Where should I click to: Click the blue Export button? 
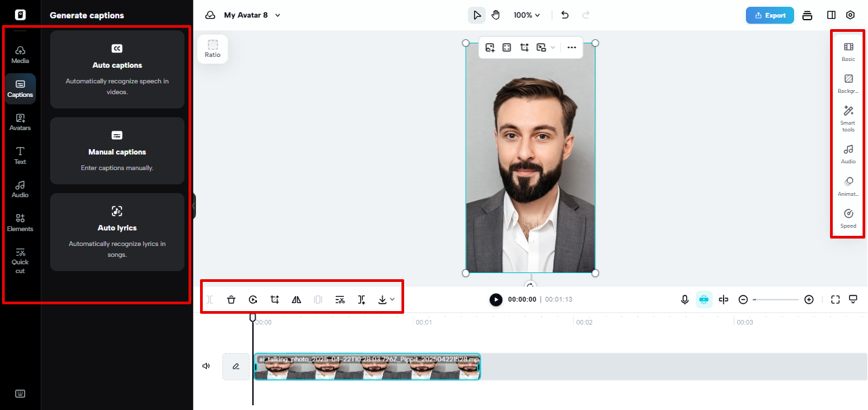[770, 14]
